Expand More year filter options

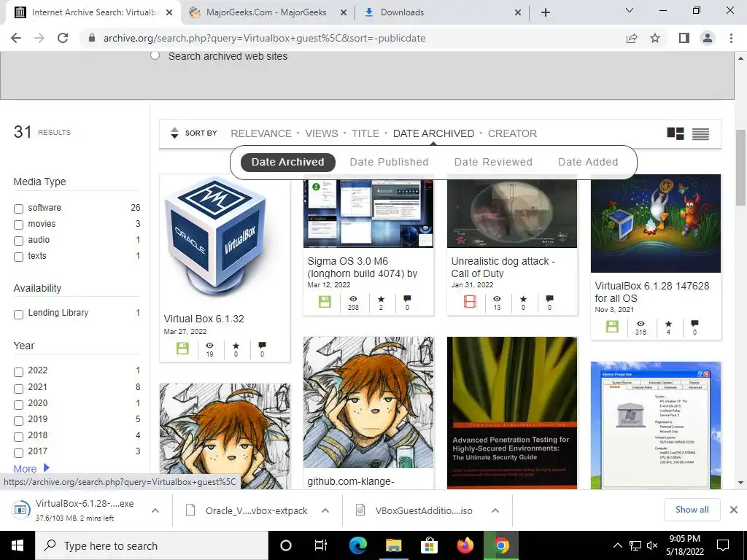tap(31, 469)
